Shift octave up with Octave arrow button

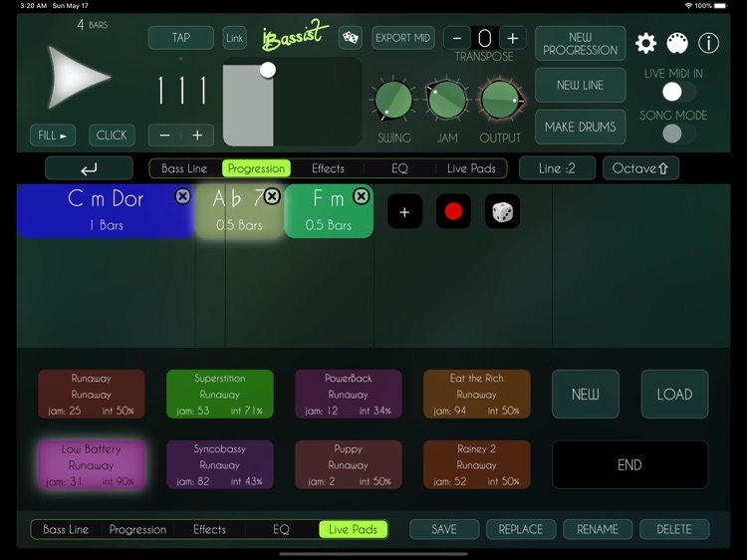[640, 168]
